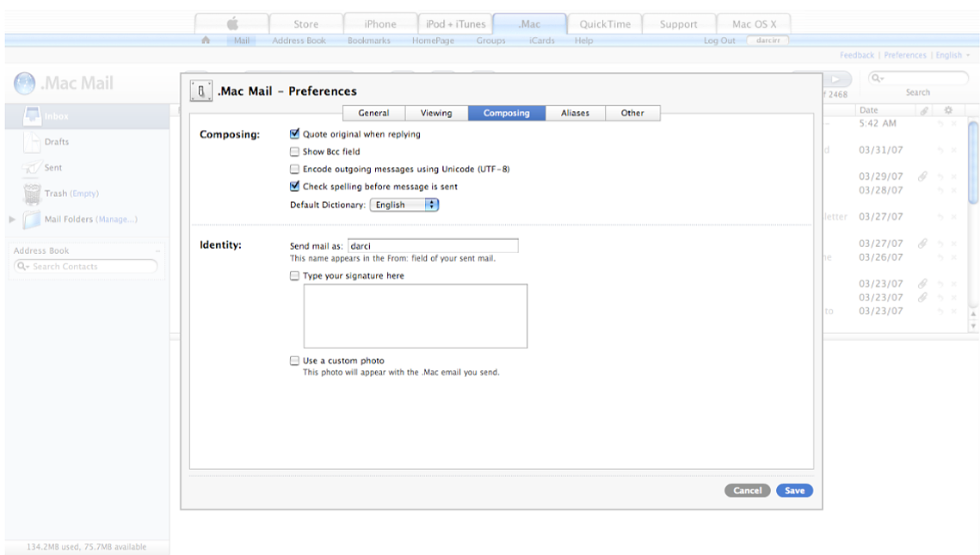Click the Trash can icon
980x555 pixels.
(32, 194)
